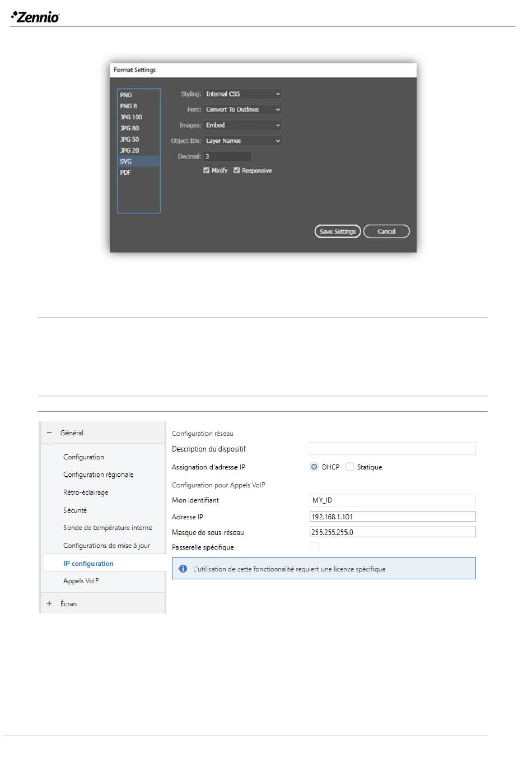Open Configurations de mise à jour tab
This screenshot has height=772, width=532.
click(x=106, y=546)
